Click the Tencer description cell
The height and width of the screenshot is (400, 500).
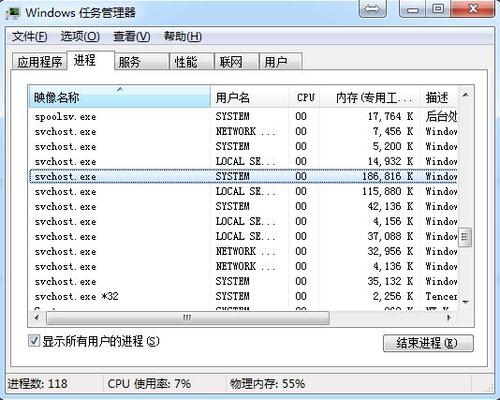coord(441,296)
